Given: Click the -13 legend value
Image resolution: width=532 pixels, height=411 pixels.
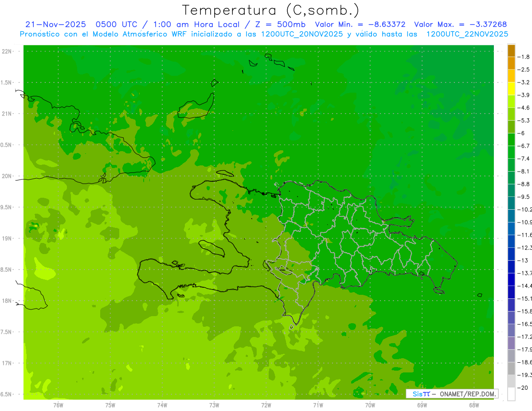Looking at the screenshot, I should coord(523,260).
